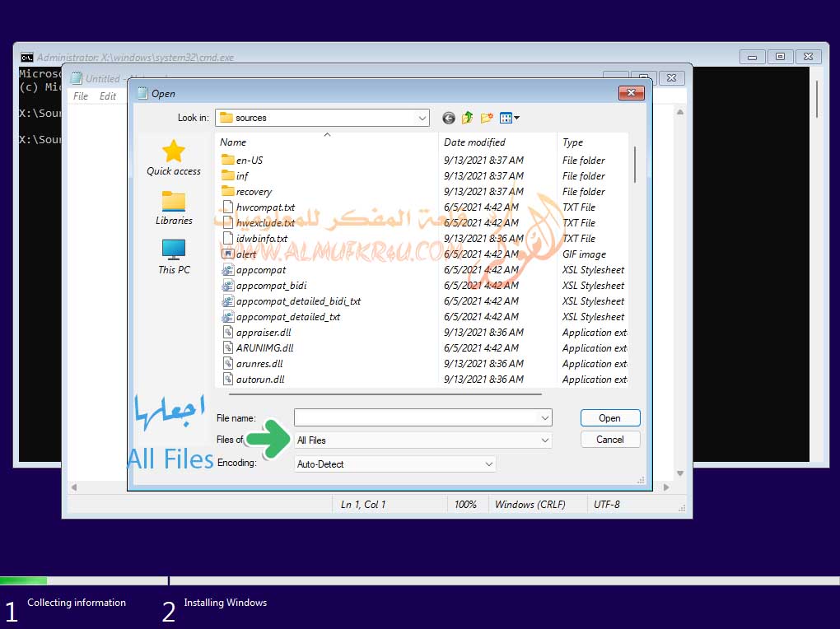840x629 pixels.
Task: Expand the Look in sources dropdown
Action: coord(422,118)
